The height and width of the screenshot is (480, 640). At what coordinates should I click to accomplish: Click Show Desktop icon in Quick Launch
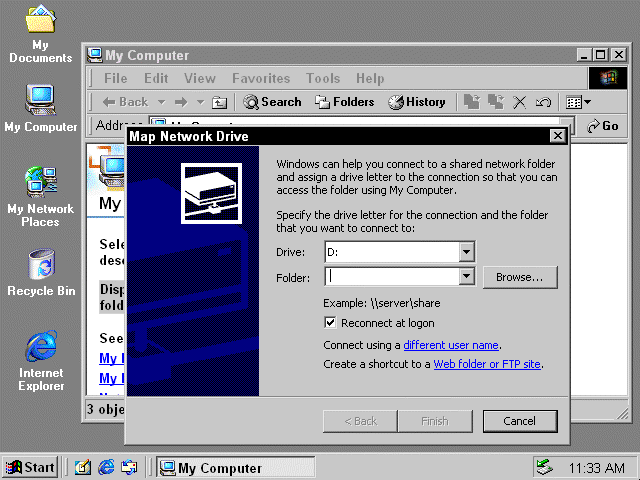pos(83,467)
